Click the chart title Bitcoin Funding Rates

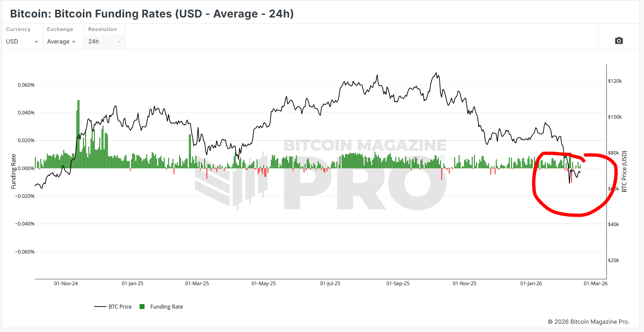pos(152,14)
